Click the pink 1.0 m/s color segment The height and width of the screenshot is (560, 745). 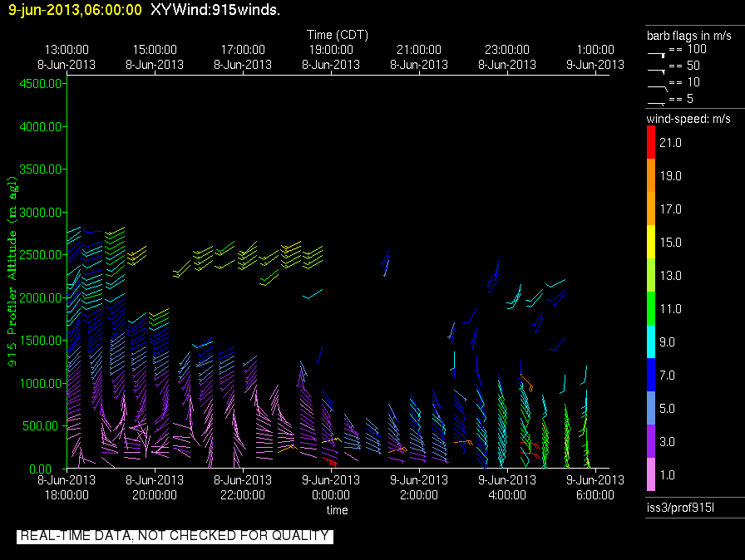click(x=651, y=474)
